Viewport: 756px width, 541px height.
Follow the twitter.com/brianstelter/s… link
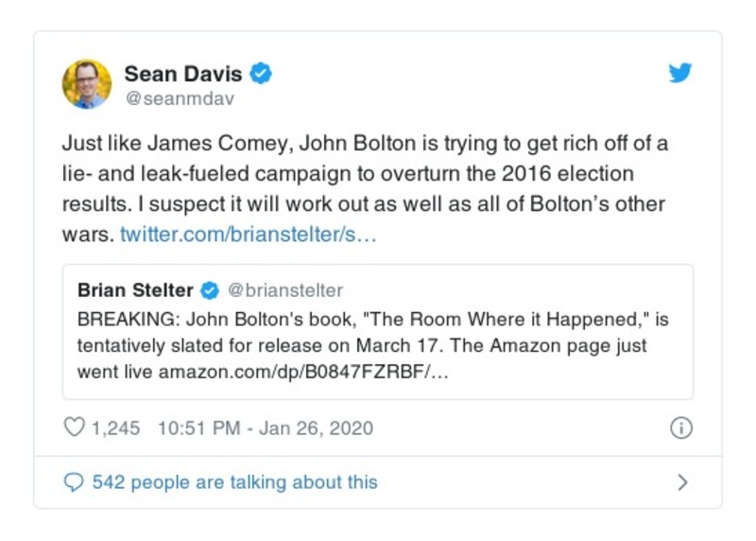(249, 235)
